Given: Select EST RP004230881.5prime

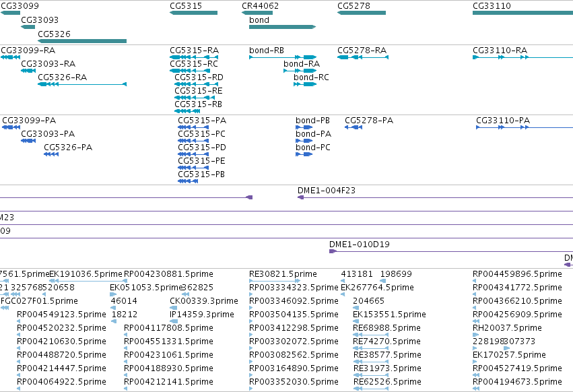Looking at the screenshot, I should pos(168,274).
